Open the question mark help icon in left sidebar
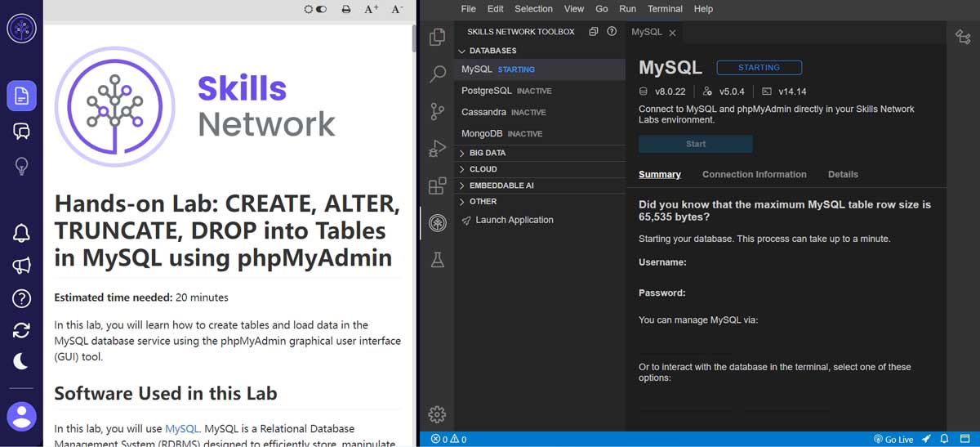This screenshot has width=980, height=447. (21, 298)
